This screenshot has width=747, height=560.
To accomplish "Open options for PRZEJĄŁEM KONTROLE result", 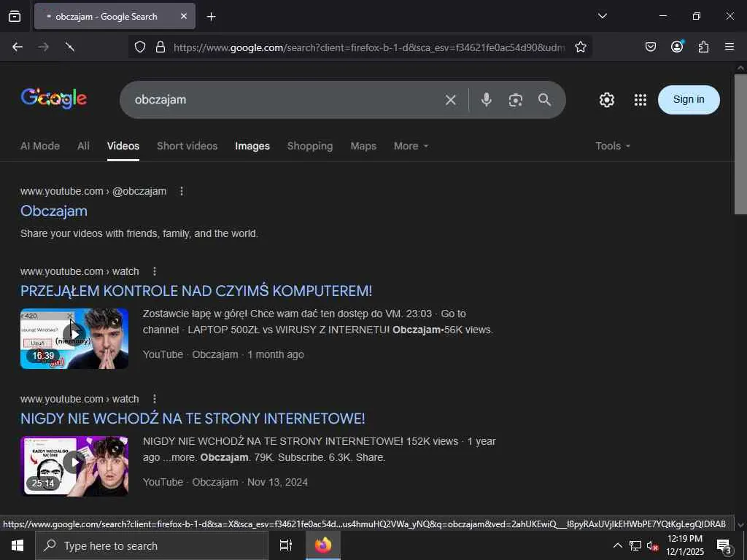I will pos(155,271).
